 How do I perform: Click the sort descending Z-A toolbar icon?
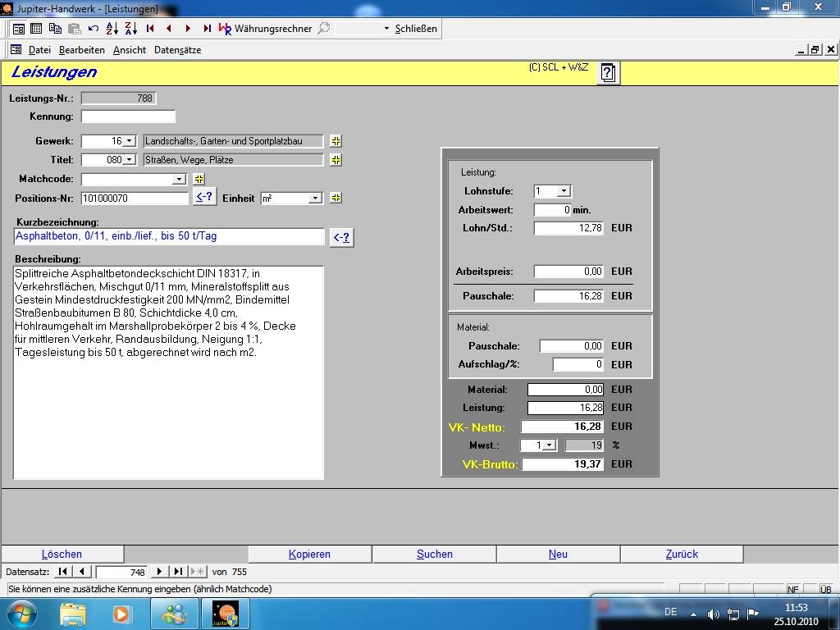pyautogui.click(x=131, y=28)
